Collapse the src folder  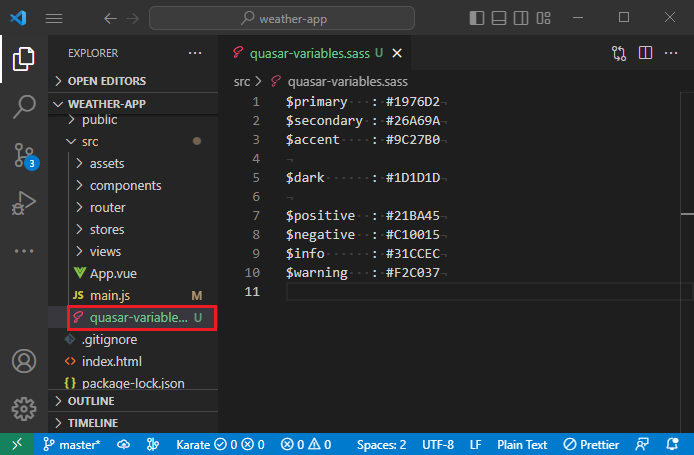coord(133,141)
